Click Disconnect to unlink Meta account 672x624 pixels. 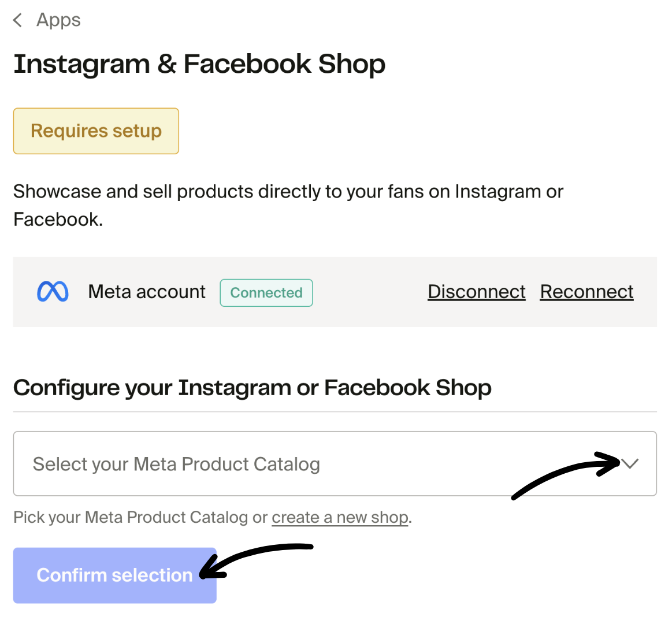[476, 292]
